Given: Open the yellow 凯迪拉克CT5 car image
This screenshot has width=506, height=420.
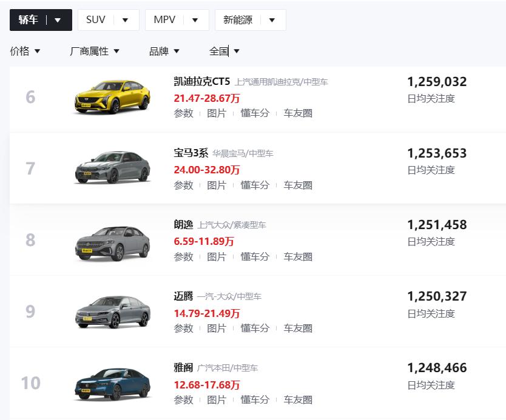Looking at the screenshot, I should (x=113, y=97).
